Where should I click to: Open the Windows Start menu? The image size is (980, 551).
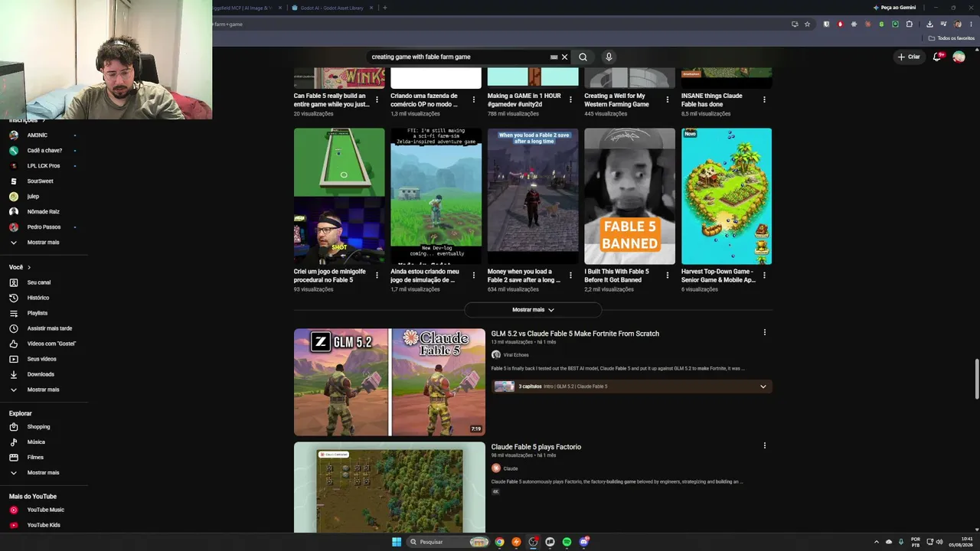point(397,542)
